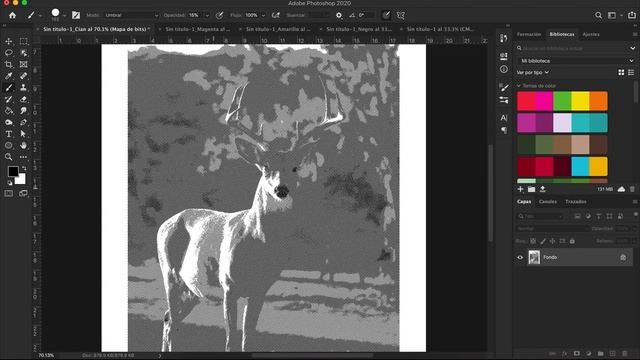The image size is (640, 360).
Task: Select the Eraser tool
Action: click(23, 99)
